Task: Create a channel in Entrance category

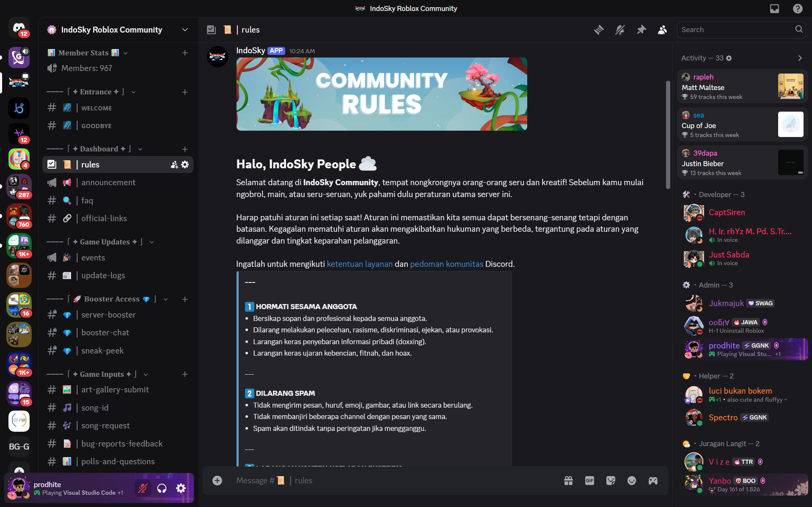Action: [185, 92]
